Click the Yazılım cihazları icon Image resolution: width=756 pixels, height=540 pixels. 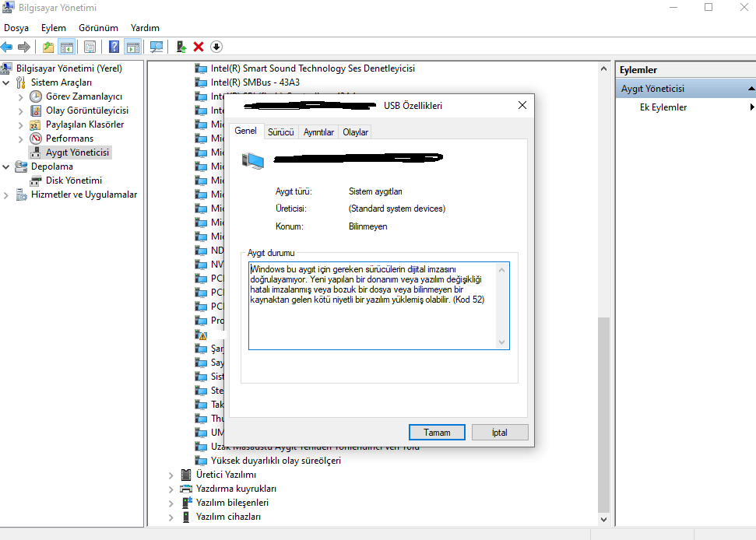click(186, 517)
